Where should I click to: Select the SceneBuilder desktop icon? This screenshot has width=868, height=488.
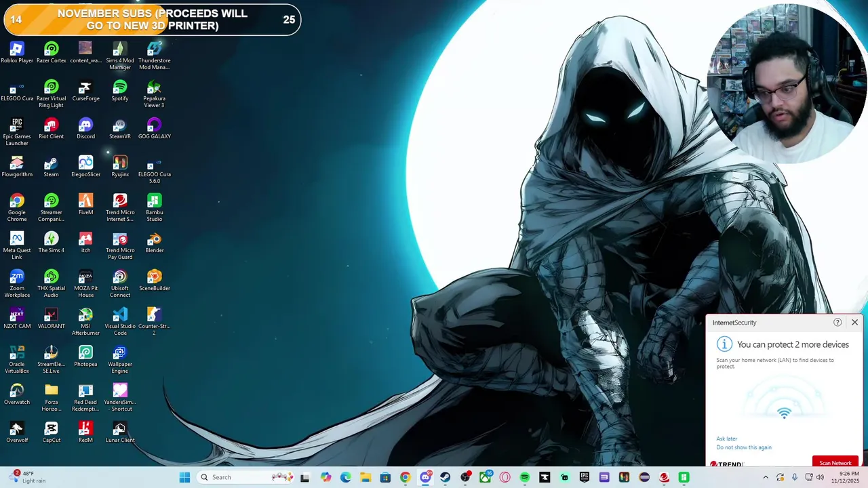tap(154, 281)
